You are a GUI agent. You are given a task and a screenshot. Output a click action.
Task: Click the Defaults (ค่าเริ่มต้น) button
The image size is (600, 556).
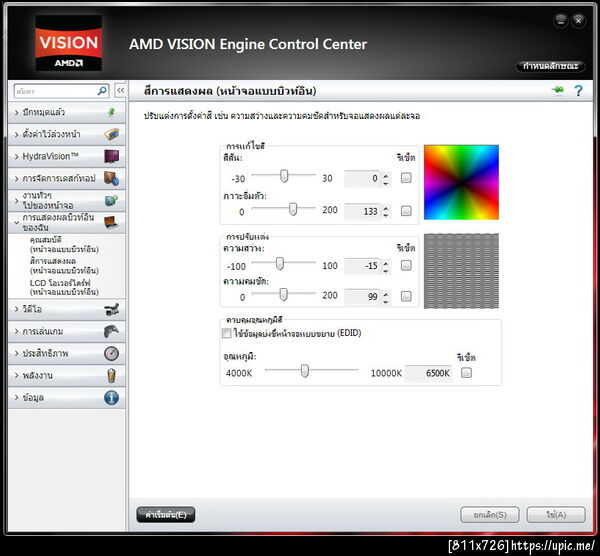(x=166, y=515)
